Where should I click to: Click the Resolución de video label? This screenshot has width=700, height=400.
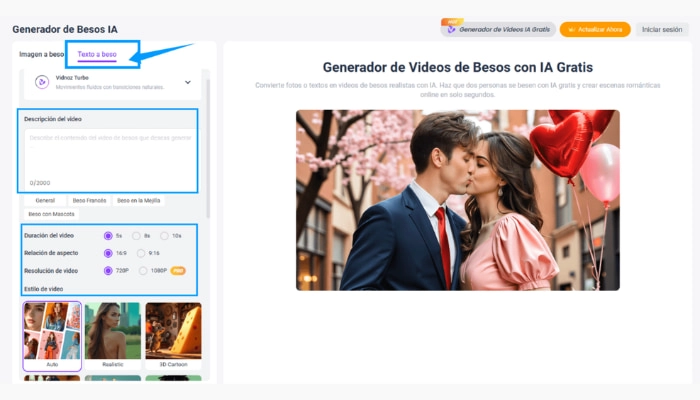pyautogui.click(x=51, y=271)
